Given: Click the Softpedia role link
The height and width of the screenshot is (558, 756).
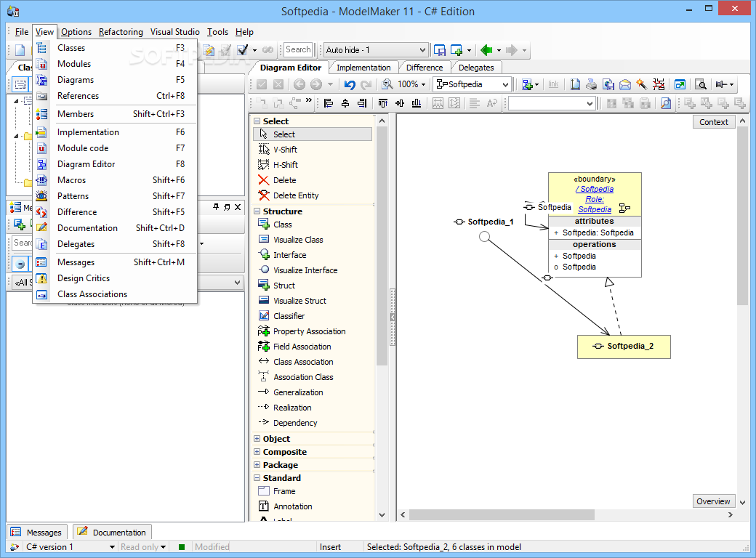Looking at the screenshot, I should [595, 209].
